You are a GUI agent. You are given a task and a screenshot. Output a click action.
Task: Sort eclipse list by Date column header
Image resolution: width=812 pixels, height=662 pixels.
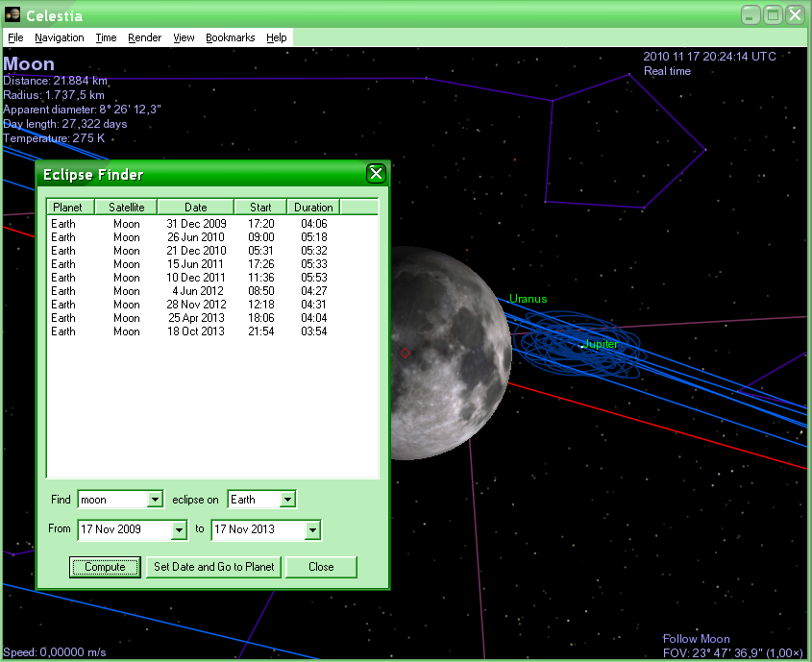[x=196, y=207]
